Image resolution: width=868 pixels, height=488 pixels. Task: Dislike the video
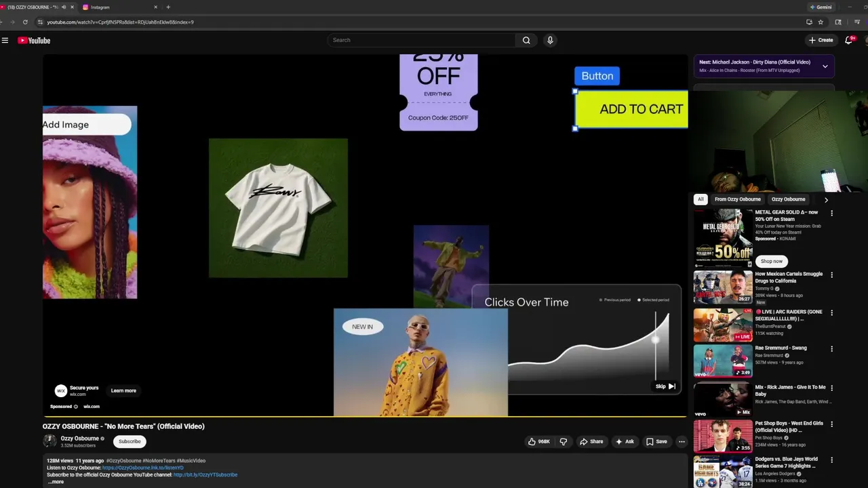(563, 441)
